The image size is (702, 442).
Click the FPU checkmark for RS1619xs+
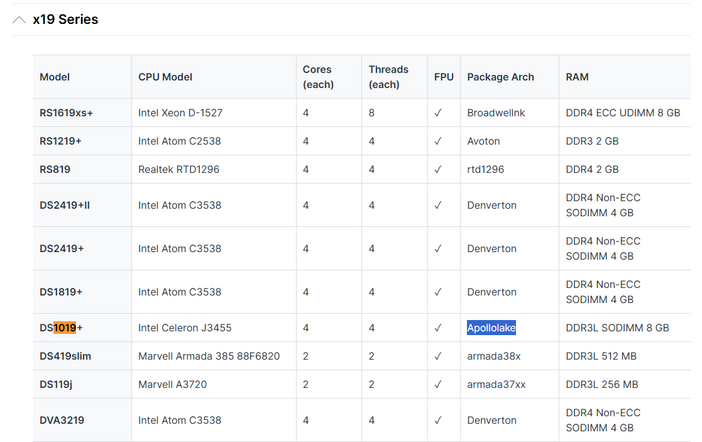438,113
